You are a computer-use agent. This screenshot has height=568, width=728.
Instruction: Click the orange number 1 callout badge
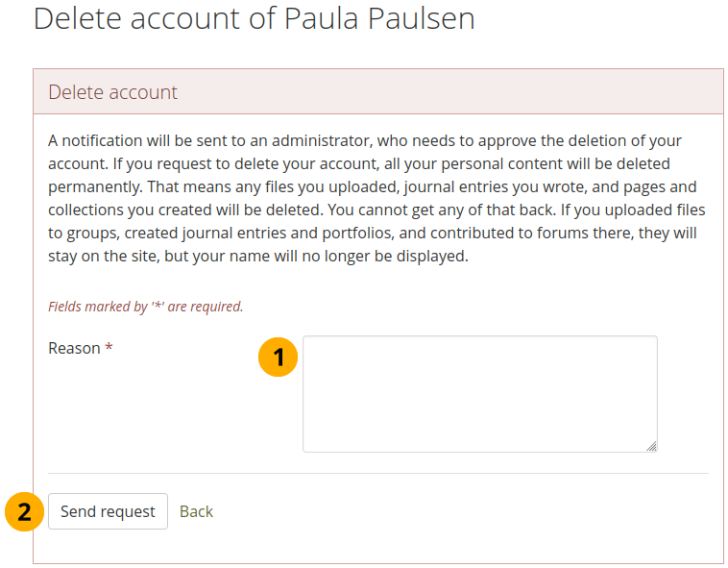pos(279,358)
